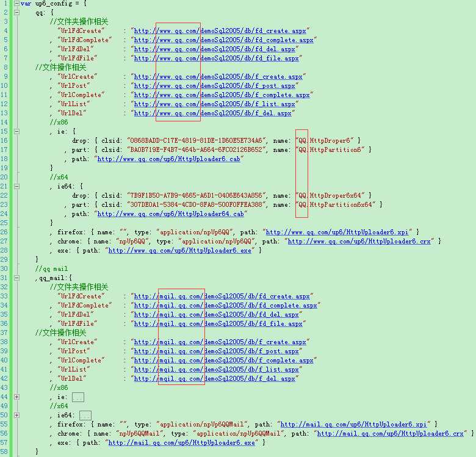Click the //qq mail comment on line 30

click(x=52, y=269)
